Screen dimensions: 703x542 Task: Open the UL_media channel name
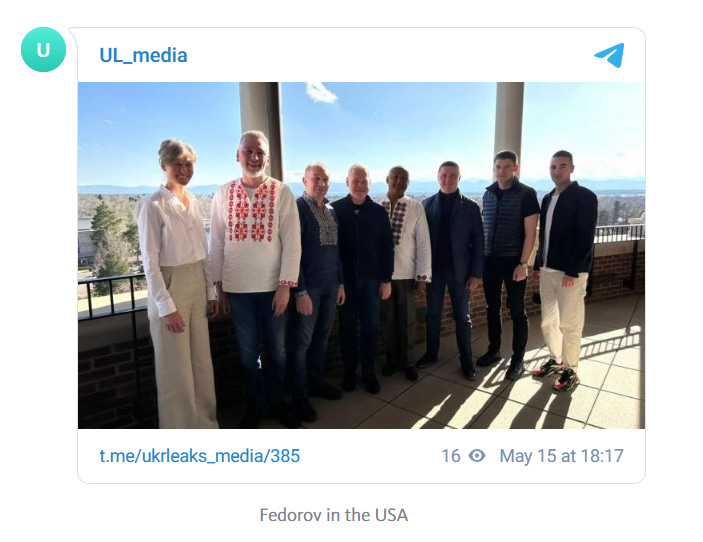(143, 56)
